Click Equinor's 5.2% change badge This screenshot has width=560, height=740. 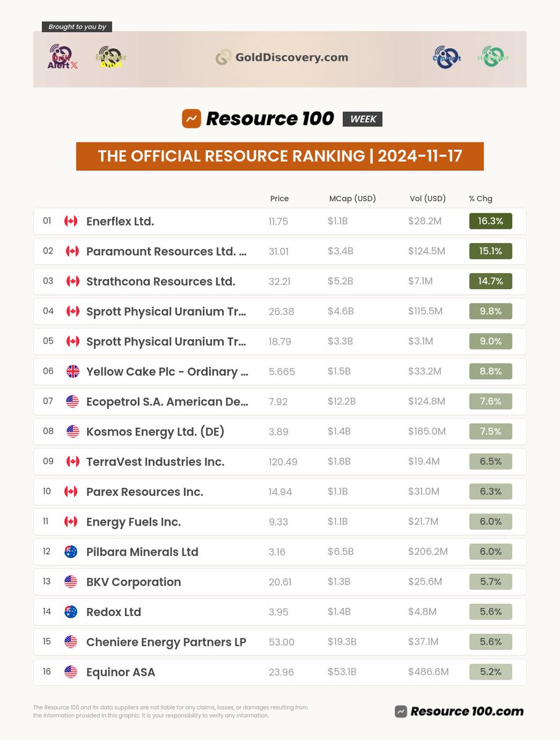pyautogui.click(x=490, y=672)
